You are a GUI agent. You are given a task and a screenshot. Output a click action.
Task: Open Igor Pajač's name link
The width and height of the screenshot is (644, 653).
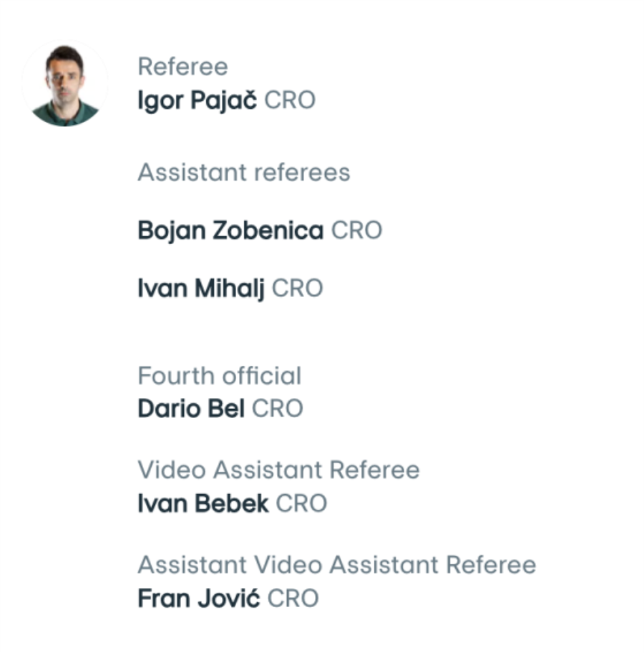pos(197,101)
